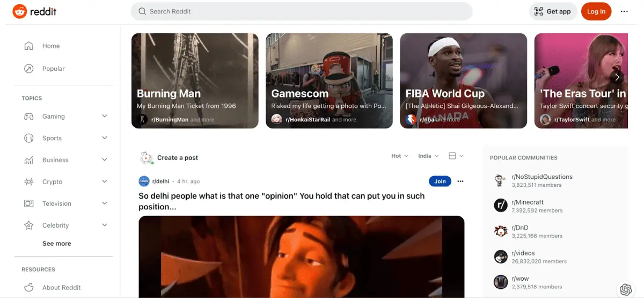Click the Log In button

tap(596, 11)
